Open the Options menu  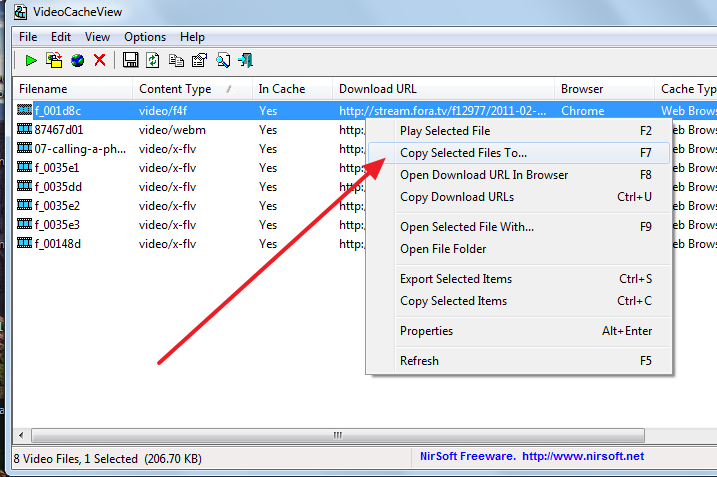click(x=145, y=37)
